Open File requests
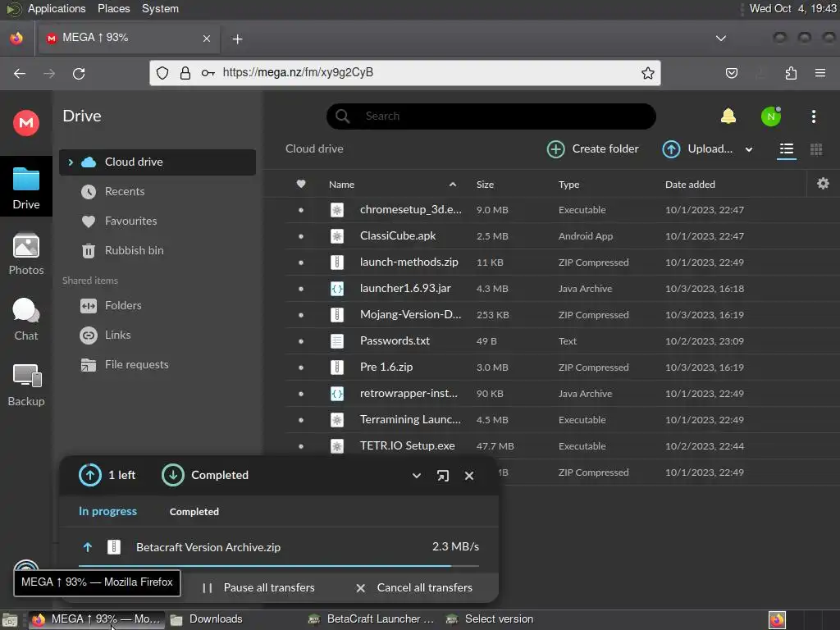Image resolution: width=840 pixels, height=630 pixels. click(136, 364)
